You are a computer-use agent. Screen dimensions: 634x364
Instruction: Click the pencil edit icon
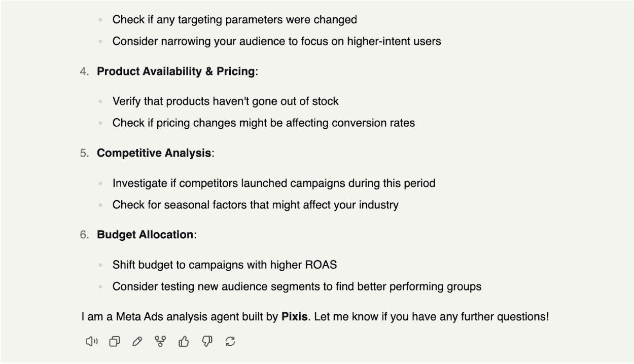coord(137,342)
